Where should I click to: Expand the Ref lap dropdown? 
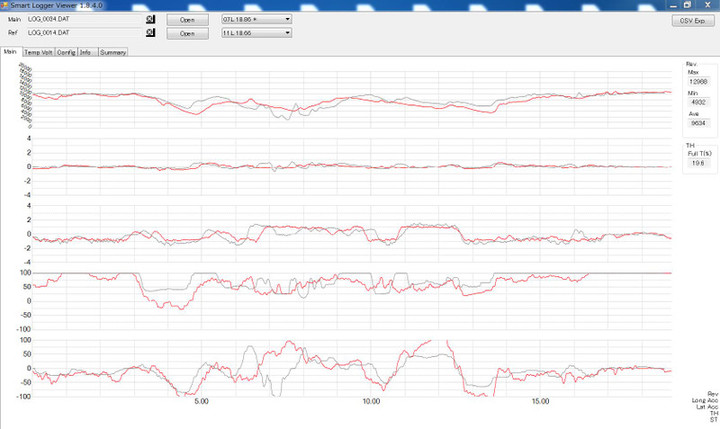[287, 33]
